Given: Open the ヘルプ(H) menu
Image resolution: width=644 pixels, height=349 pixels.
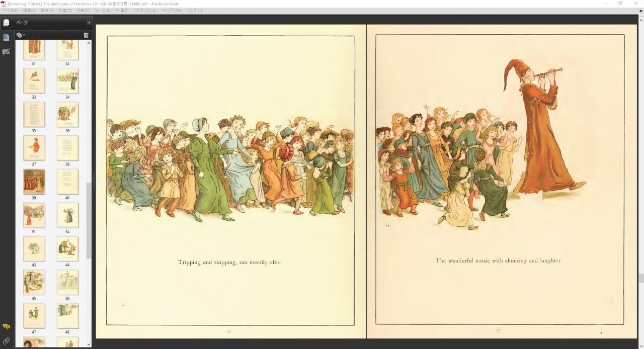Looking at the screenshot, I should [194, 10].
